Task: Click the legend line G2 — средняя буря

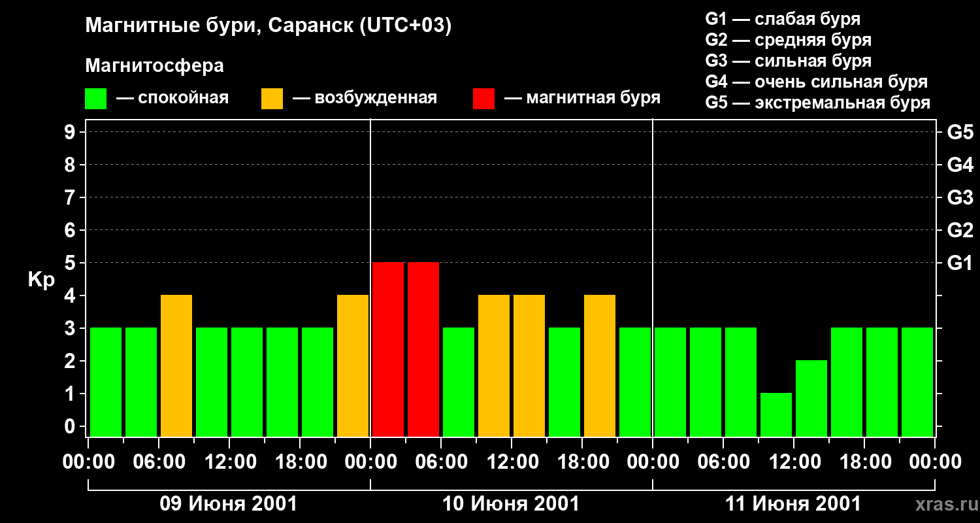Action: pyautogui.click(x=789, y=40)
